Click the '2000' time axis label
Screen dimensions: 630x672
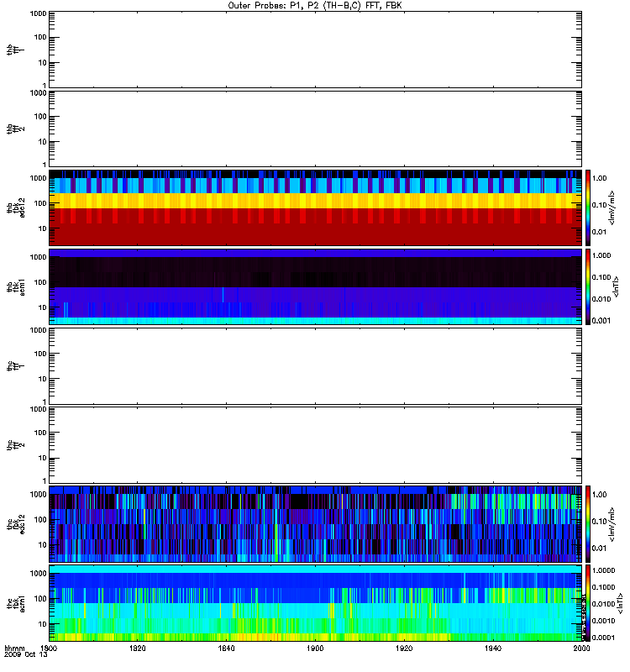[581, 648]
